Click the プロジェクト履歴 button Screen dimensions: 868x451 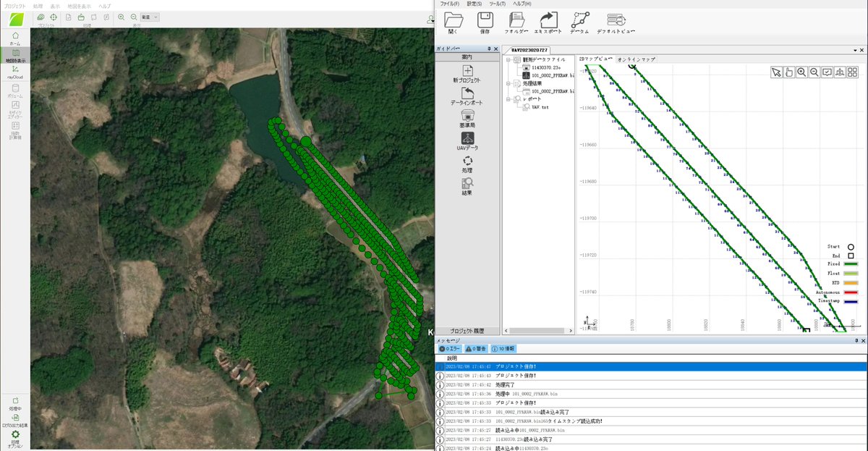[x=467, y=330]
